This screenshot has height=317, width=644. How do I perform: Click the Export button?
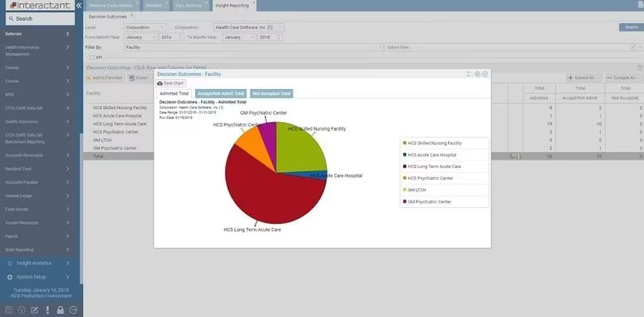139,77
